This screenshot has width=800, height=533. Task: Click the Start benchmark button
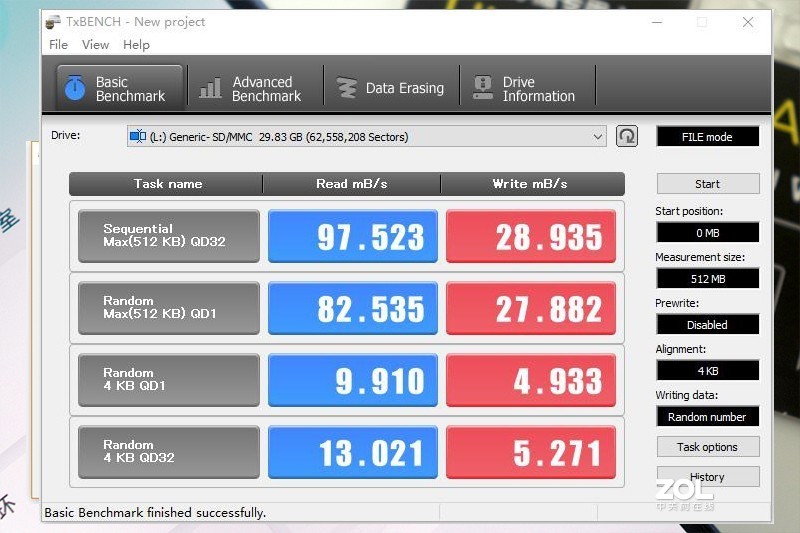pyautogui.click(x=708, y=184)
